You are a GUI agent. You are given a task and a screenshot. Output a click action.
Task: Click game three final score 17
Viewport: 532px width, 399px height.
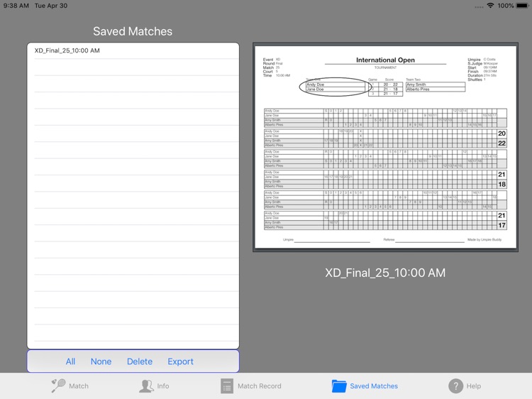tap(501, 225)
